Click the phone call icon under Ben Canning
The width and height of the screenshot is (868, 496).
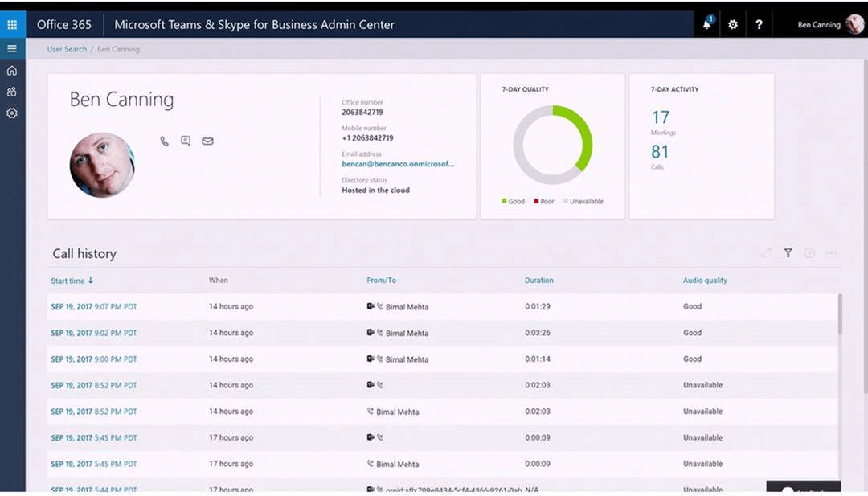[164, 141]
